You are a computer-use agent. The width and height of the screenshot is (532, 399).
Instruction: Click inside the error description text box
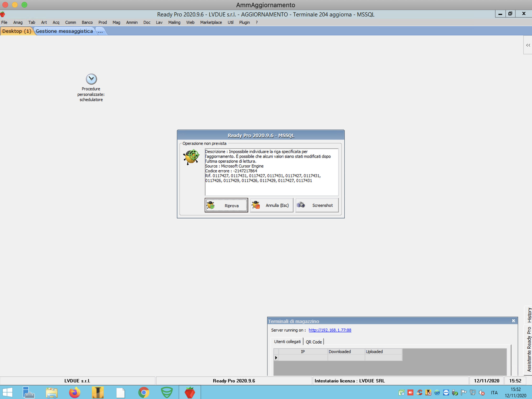coord(271,172)
